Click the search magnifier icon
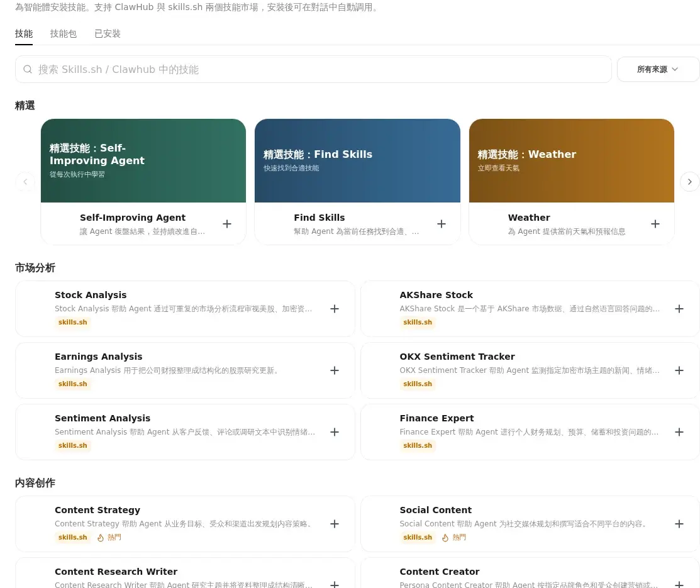Screen dimensions: 700x588 coord(28,69)
